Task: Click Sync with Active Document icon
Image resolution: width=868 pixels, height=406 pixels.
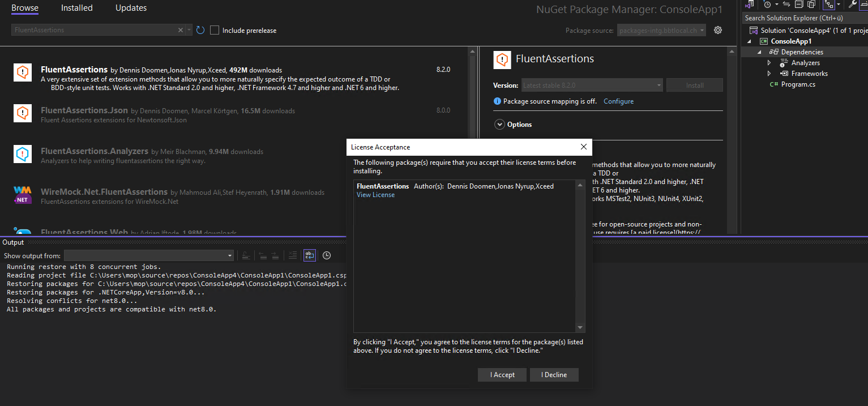Action: point(786,5)
